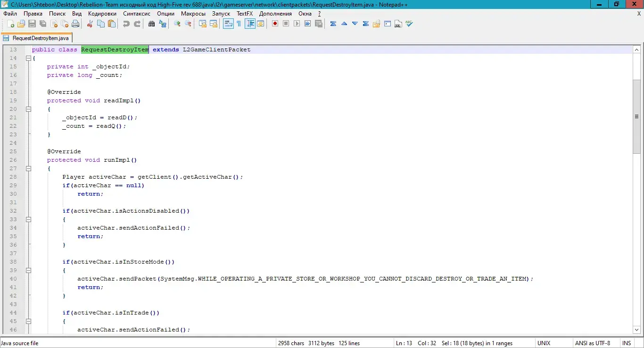
Task: Save the recorded macro icon
Action: click(319, 24)
